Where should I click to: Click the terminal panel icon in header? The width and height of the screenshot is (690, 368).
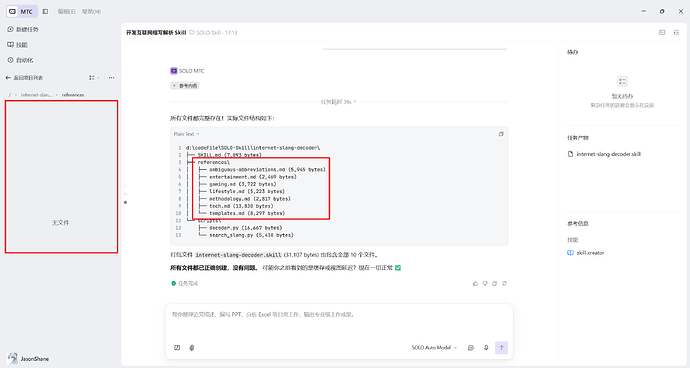click(x=662, y=33)
